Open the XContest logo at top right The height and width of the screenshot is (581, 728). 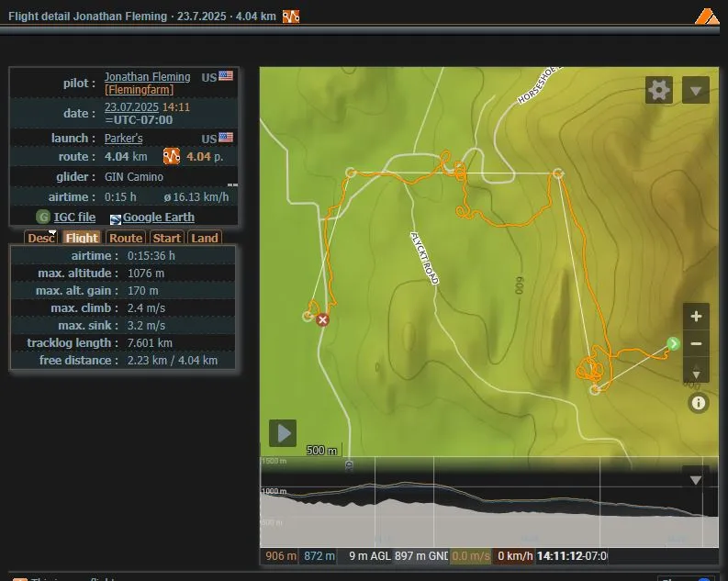click(x=707, y=17)
